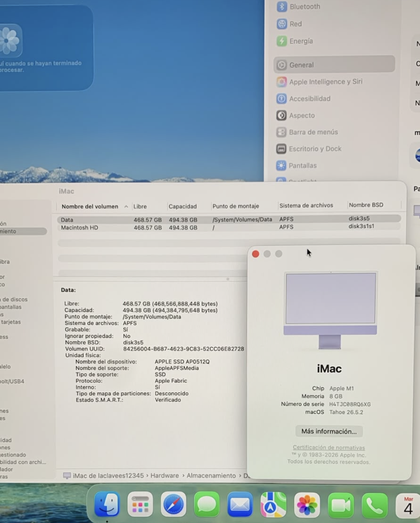Sort volumes by Capacidad column
The height and width of the screenshot is (523, 420).
click(x=183, y=206)
